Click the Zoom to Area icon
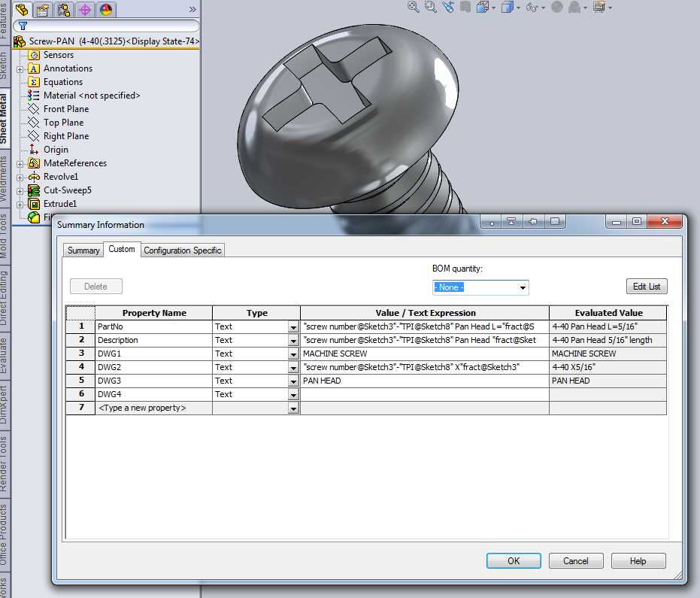700x598 pixels. point(431,7)
